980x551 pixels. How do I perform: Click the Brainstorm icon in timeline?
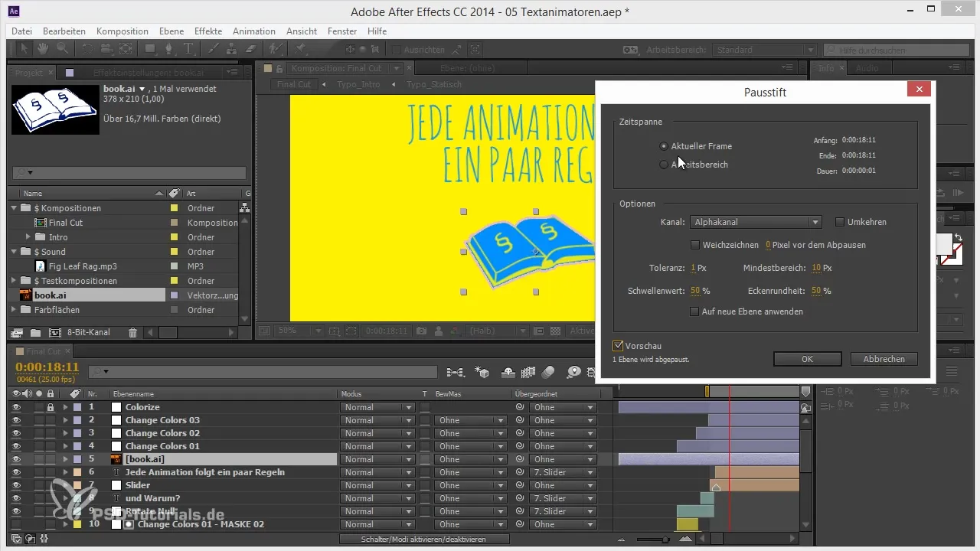tap(573, 372)
